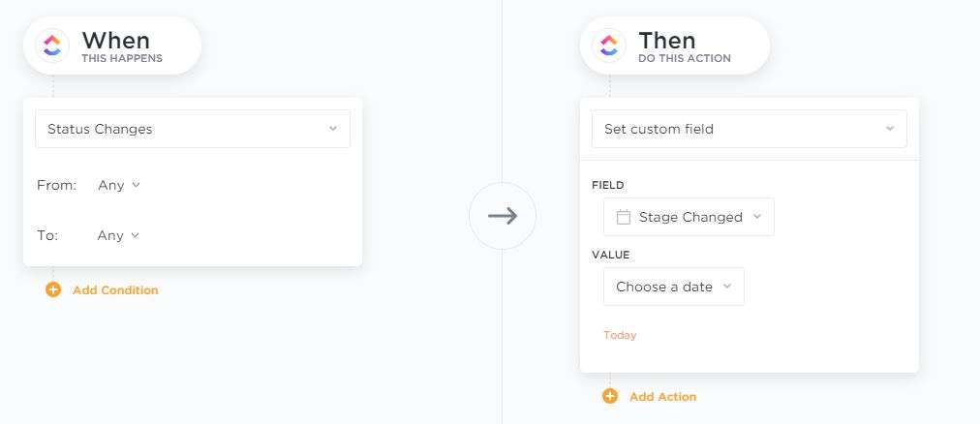Open the Set custom field action selector
The width and height of the screenshot is (980, 424).
pos(749,129)
